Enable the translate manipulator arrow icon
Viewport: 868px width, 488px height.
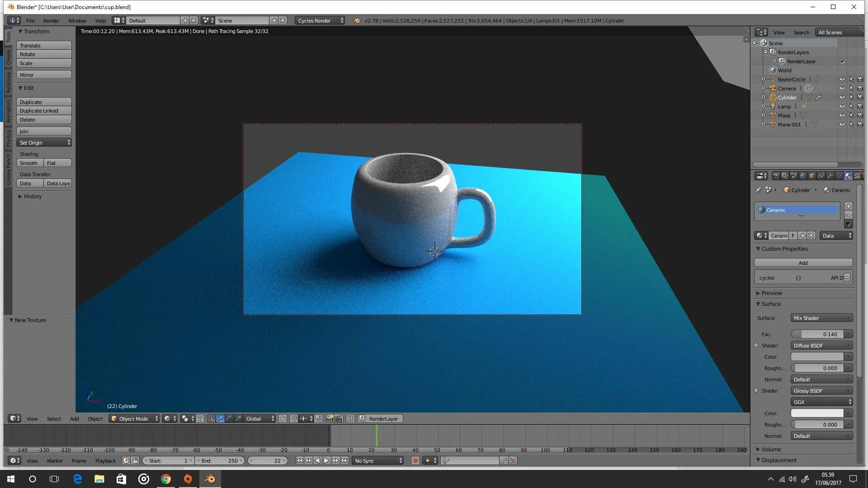point(220,419)
